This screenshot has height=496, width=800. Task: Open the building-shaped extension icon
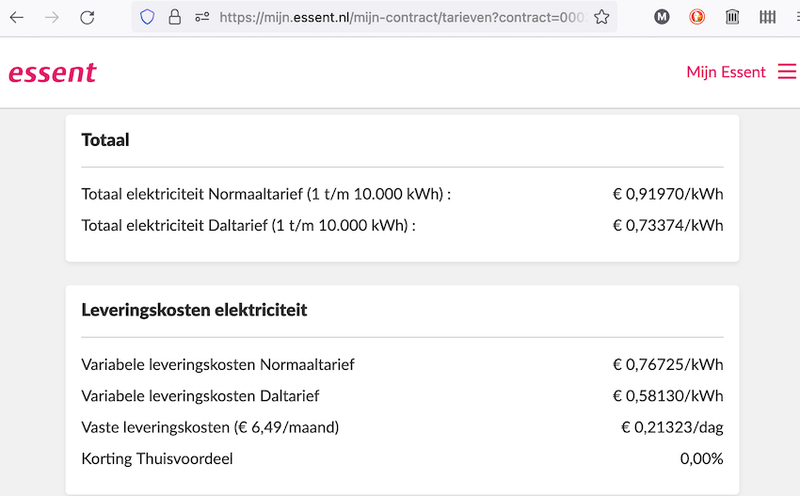pos(732,17)
